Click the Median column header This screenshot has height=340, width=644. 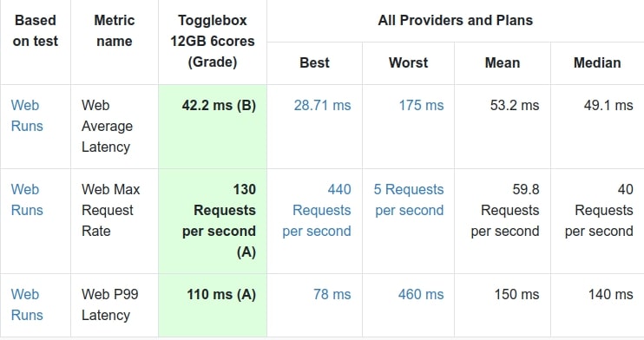pos(597,62)
